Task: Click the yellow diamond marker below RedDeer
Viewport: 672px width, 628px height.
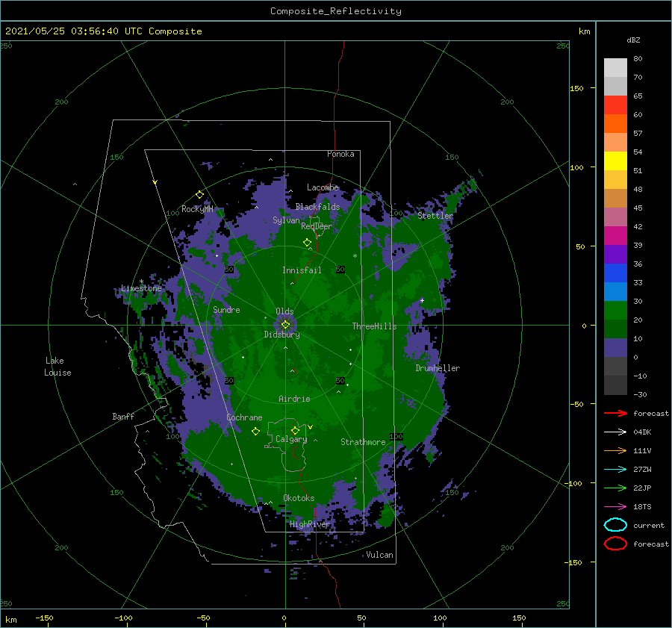Action: (x=307, y=243)
